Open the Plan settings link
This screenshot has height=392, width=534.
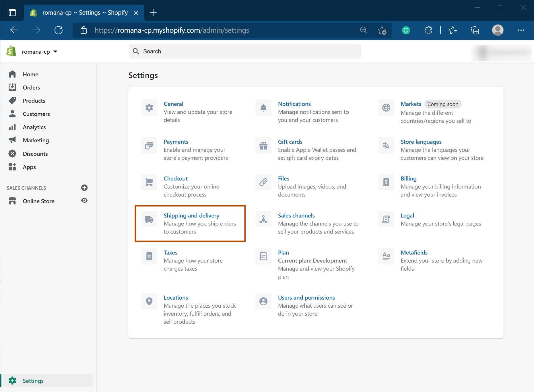(x=283, y=253)
